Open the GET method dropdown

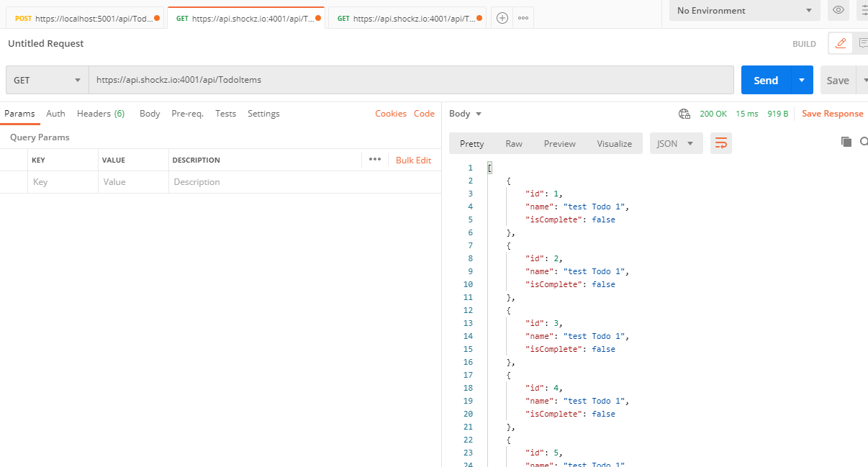click(x=47, y=80)
